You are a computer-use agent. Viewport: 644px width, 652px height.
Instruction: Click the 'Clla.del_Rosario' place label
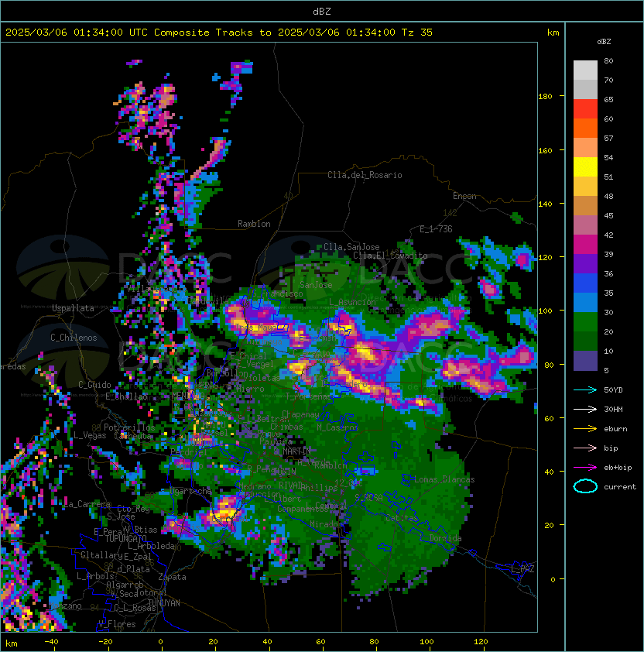pos(365,175)
